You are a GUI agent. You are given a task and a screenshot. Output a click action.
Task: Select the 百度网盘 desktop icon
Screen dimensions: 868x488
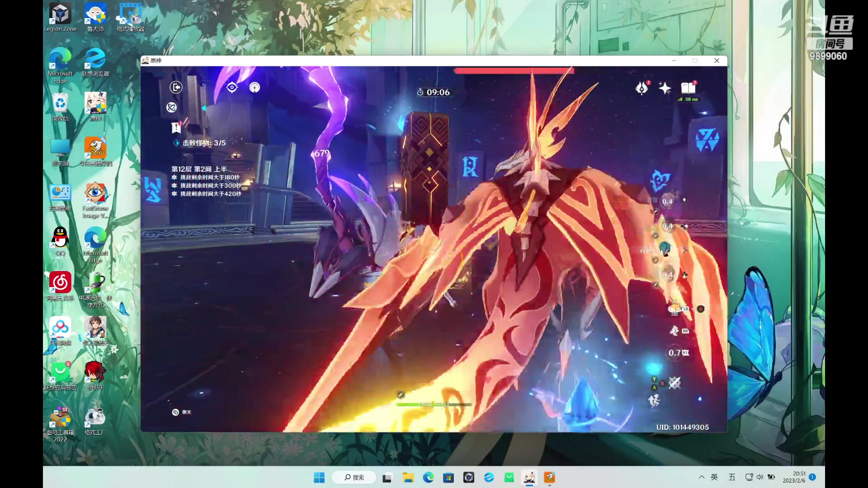click(x=60, y=331)
